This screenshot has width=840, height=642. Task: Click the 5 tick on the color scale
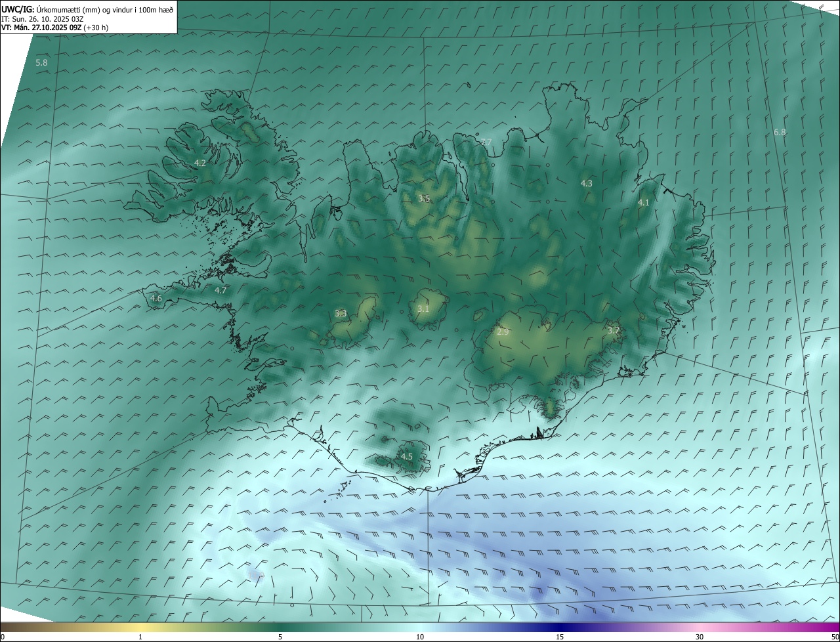point(280,637)
